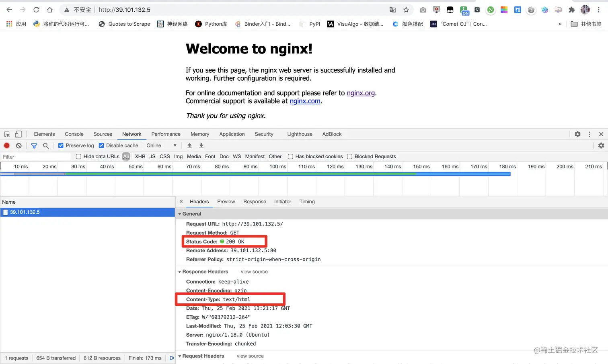Image resolution: width=608 pixels, height=364 pixels.
Task: Toggle Preserve log checkbox
Action: (61, 145)
